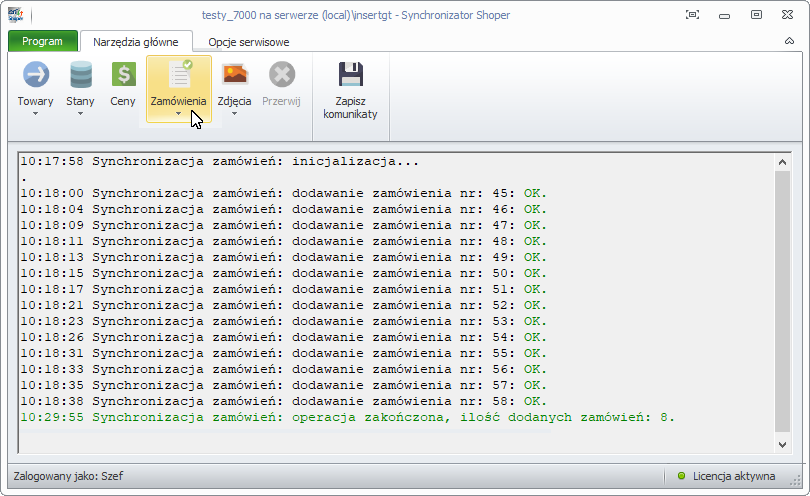Viewport: 810px width, 496px height.
Task: Minimize the Synchronizator Shoper window
Action: pyautogui.click(x=724, y=16)
